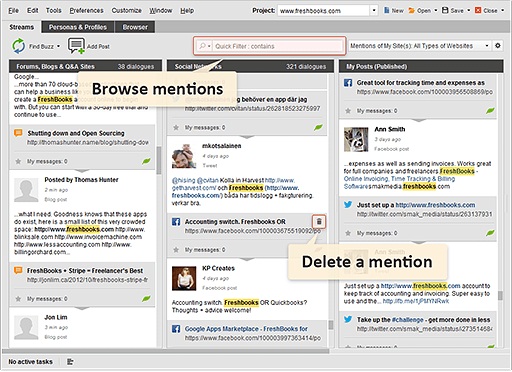This screenshot has width=512, height=372.
Task: Star the Just set up Twitter post
Action: [x=348, y=233]
